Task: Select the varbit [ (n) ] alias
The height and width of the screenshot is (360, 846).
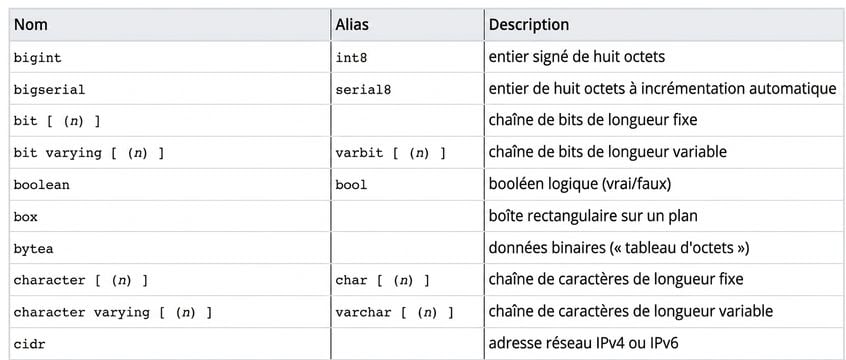Action: tap(391, 153)
